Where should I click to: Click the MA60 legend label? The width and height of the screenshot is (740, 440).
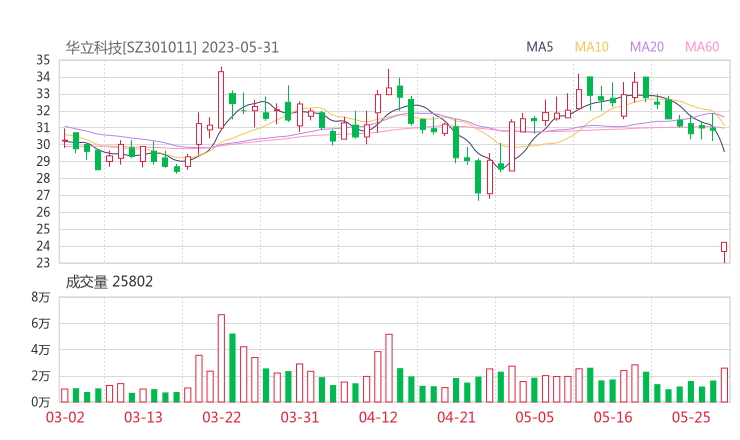point(702,47)
